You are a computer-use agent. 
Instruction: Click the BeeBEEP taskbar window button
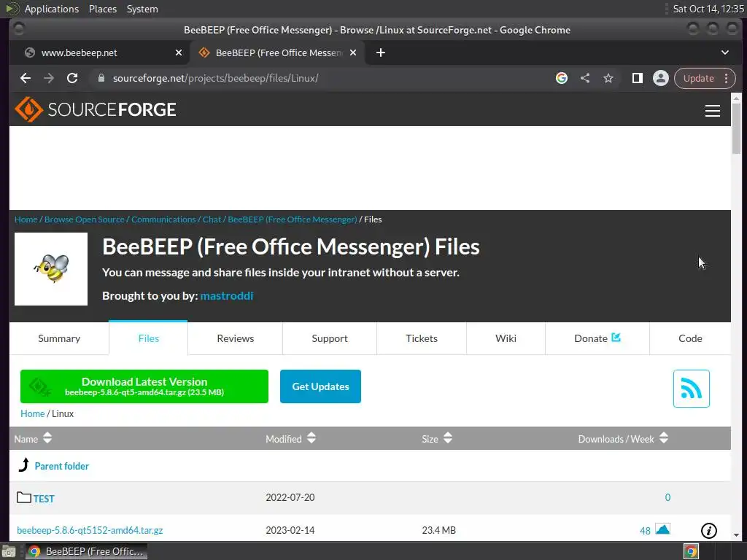[86, 551]
